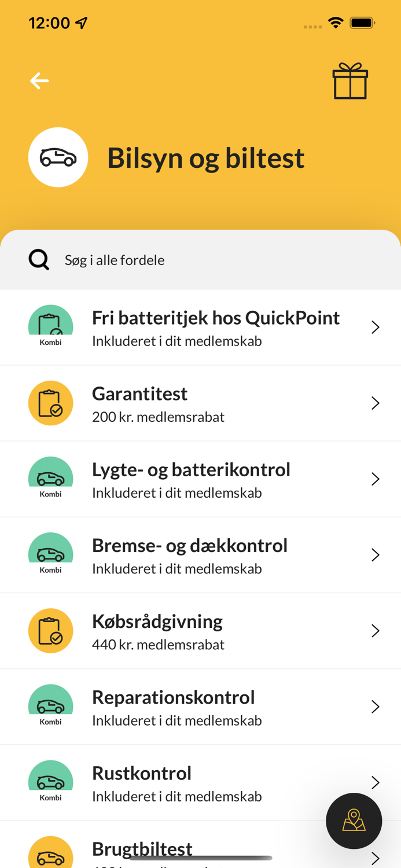Tap the magnifying glass search icon
Screen dimensions: 401x868
click(x=38, y=259)
